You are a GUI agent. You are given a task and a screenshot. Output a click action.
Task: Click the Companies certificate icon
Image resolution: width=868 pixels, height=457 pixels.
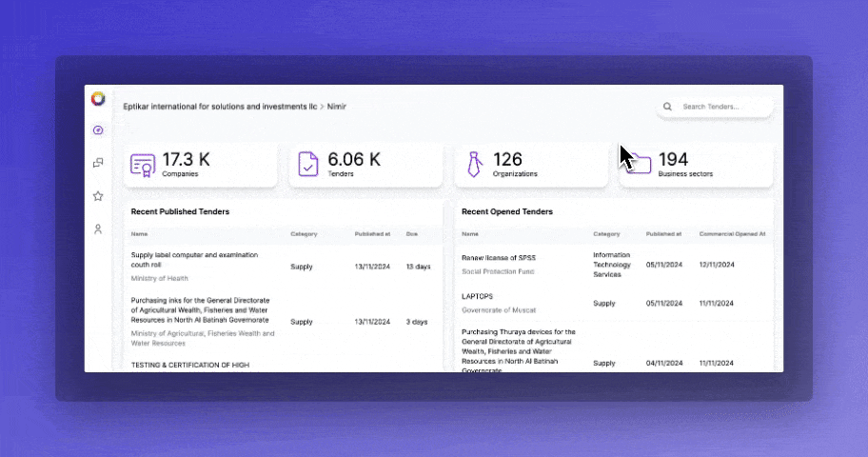pos(143,165)
